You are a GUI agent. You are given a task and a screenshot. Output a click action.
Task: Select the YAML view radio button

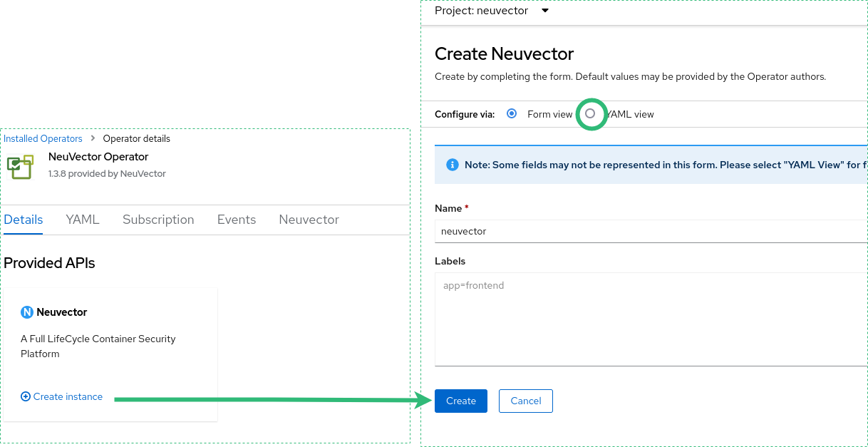[590, 114]
